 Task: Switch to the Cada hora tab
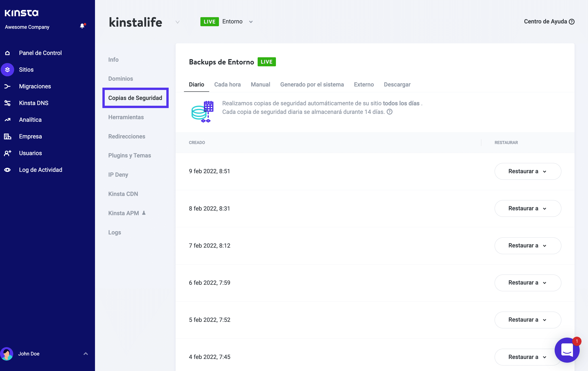(x=227, y=84)
